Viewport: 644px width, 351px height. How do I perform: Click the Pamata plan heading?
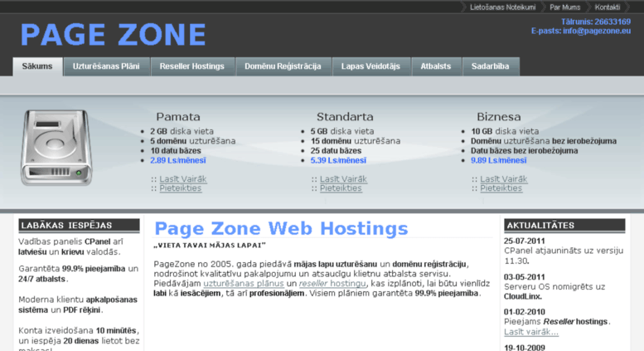tap(178, 117)
